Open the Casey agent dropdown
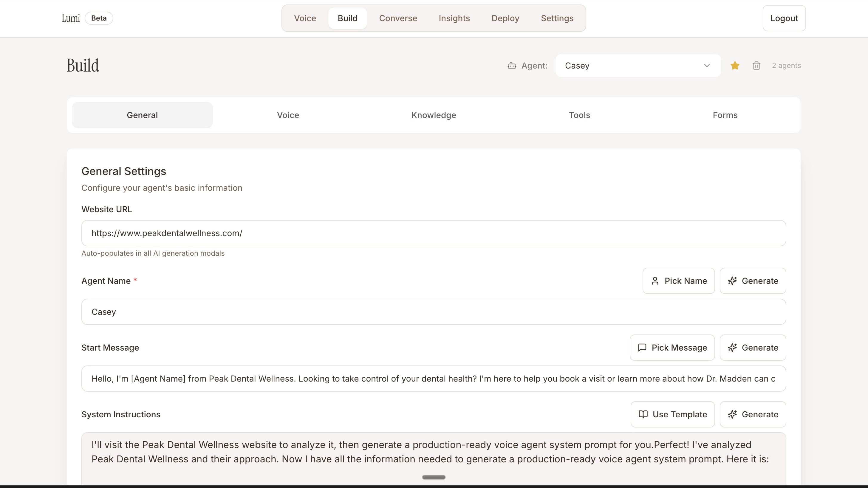 (638, 66)
